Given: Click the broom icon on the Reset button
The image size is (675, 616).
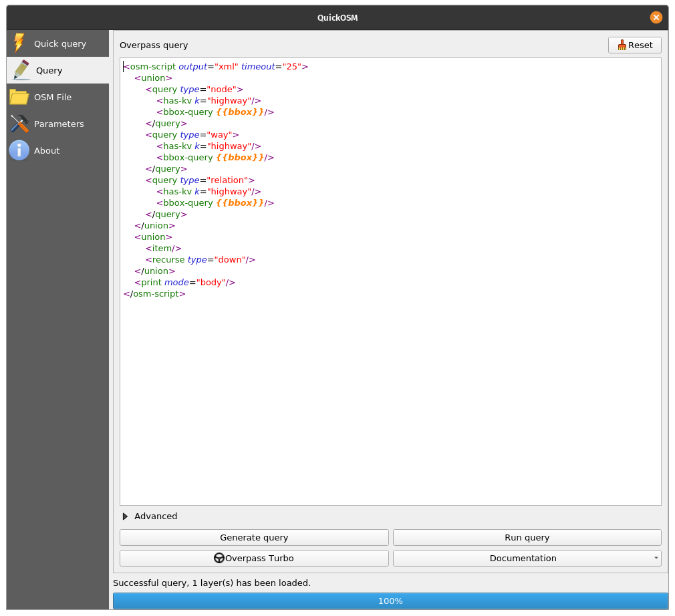Looking at the screenshot, I should click(x=623, y=45).
